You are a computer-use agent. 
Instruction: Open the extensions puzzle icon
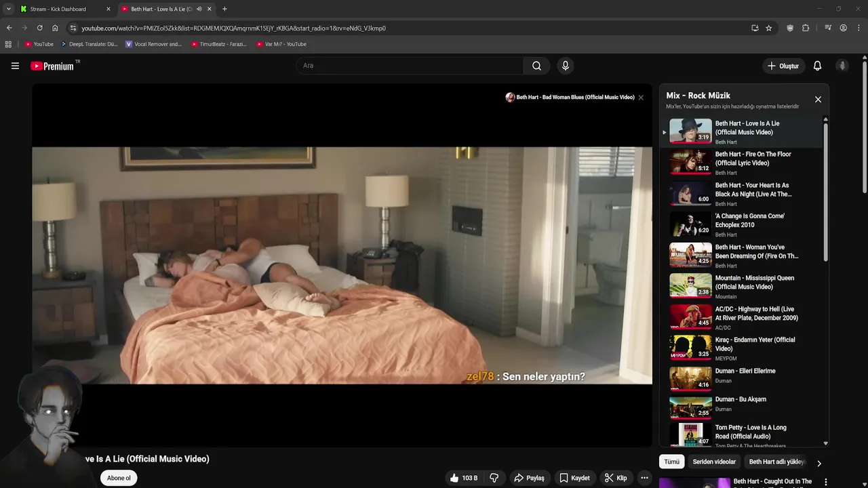tap(806, 28)
